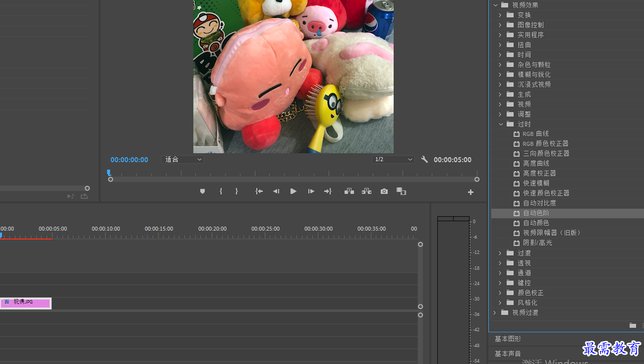Create a new custom bin in the Effects panel
The height and width of the screenshot is (364, 644).
click(x=633, y=325)
